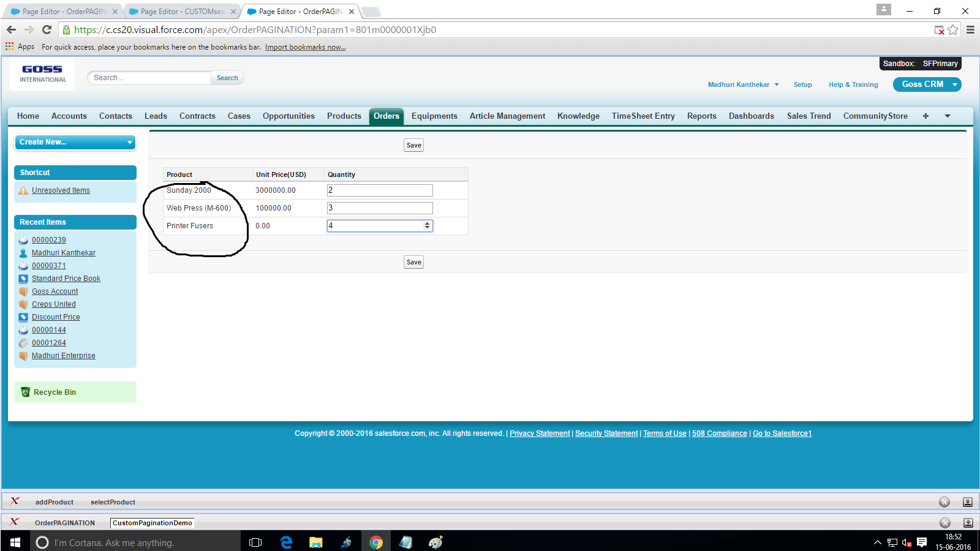This screenshot has width=980, height=551.
Task: Close the addProduct footer bar with circle icon
Action: [944, 502]
